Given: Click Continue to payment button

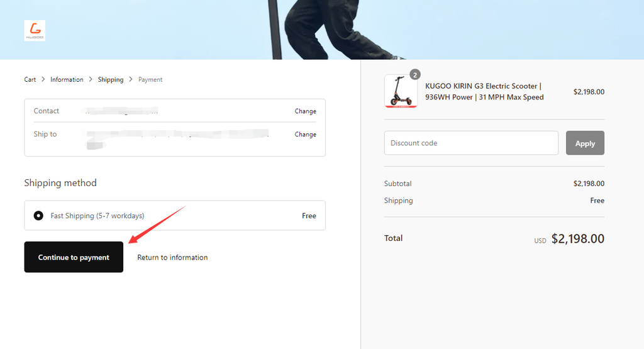Looking at the screenshot, I should point(74,257).
